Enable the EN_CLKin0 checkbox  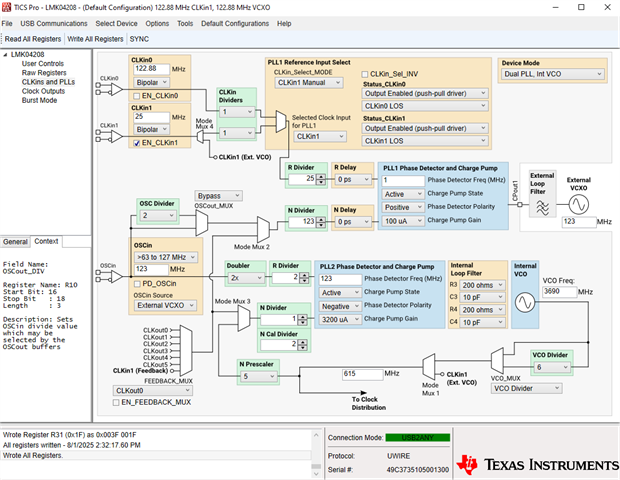(137, 96)
